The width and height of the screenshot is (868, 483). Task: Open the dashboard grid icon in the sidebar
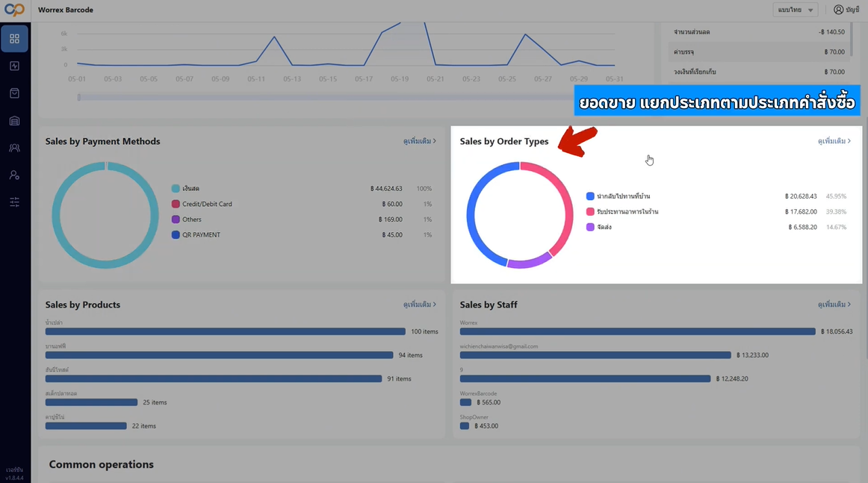pyautogui.click(x=14, y=39)
